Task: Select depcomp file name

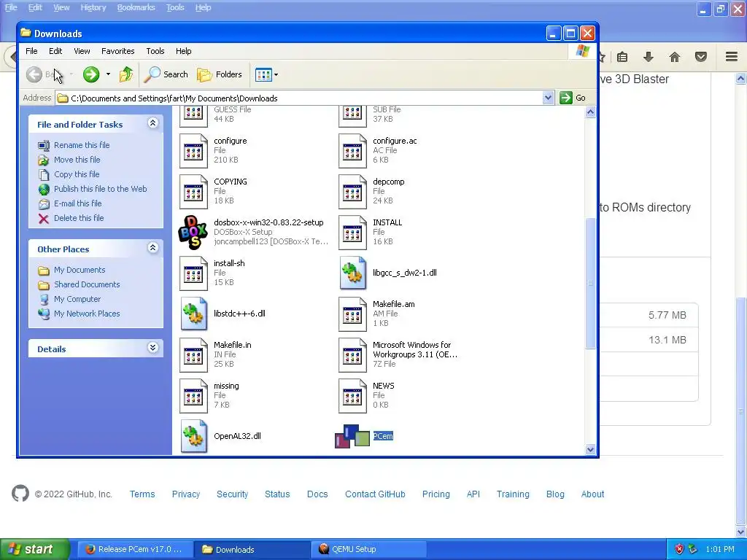Action: click(x=388, y=182)
